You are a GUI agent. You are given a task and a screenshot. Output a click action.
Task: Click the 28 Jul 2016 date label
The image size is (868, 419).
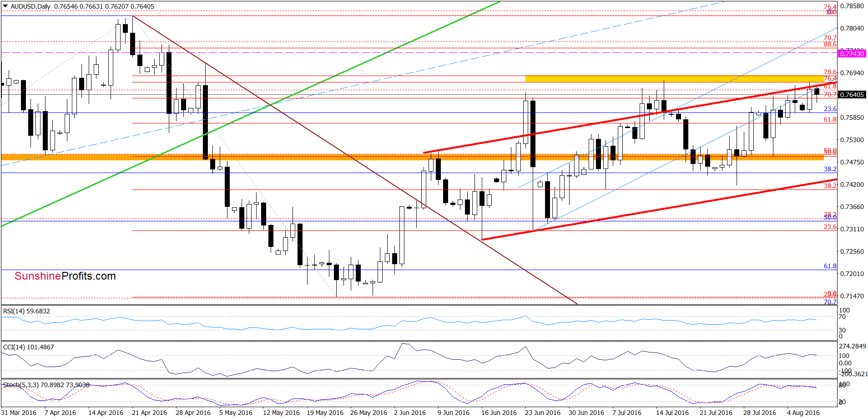click(760, 413)
